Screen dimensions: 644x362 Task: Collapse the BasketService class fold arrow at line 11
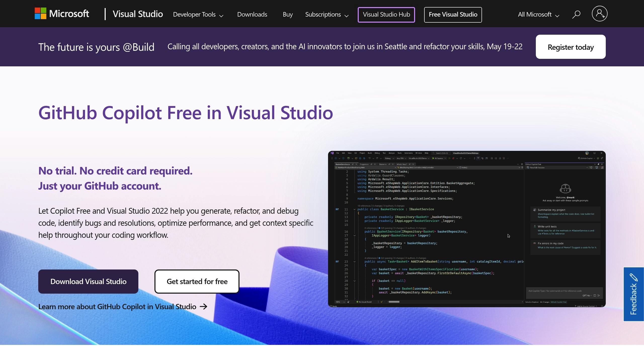pyautogui.click(x=354, y=209)
